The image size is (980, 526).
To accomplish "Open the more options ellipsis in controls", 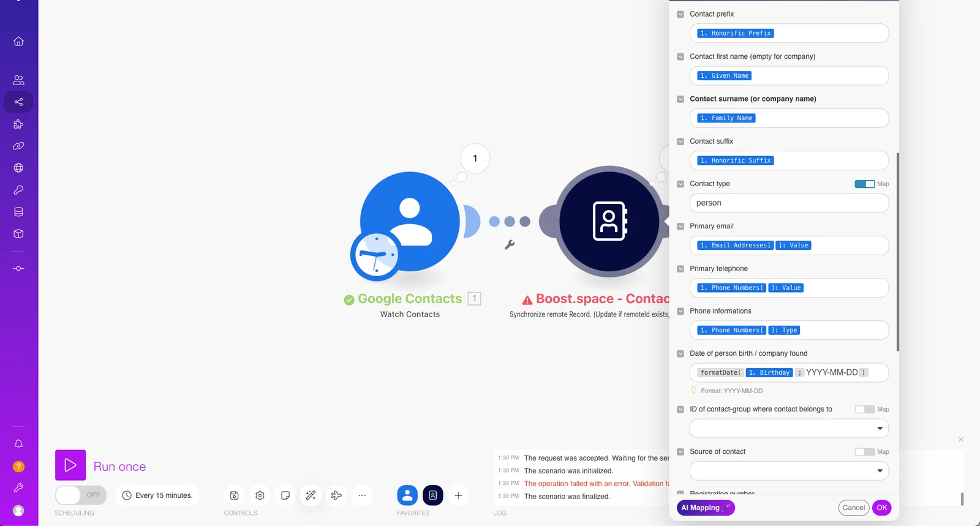I will pyautogui.click(x=362, y=495).
